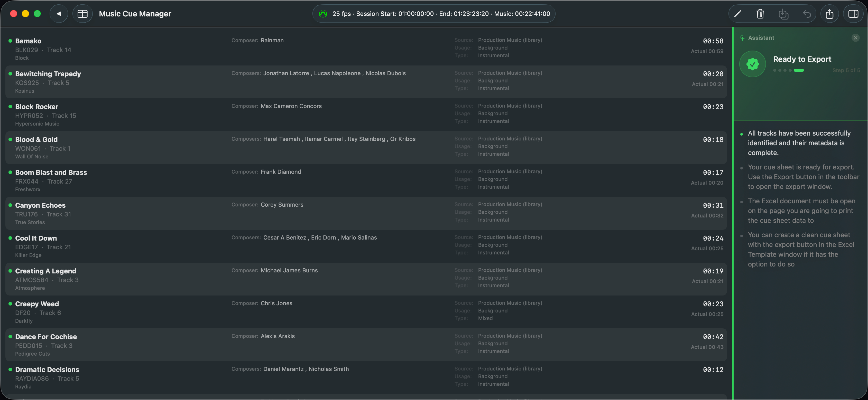Delete selected cue with the trash icon

(761, 14)
